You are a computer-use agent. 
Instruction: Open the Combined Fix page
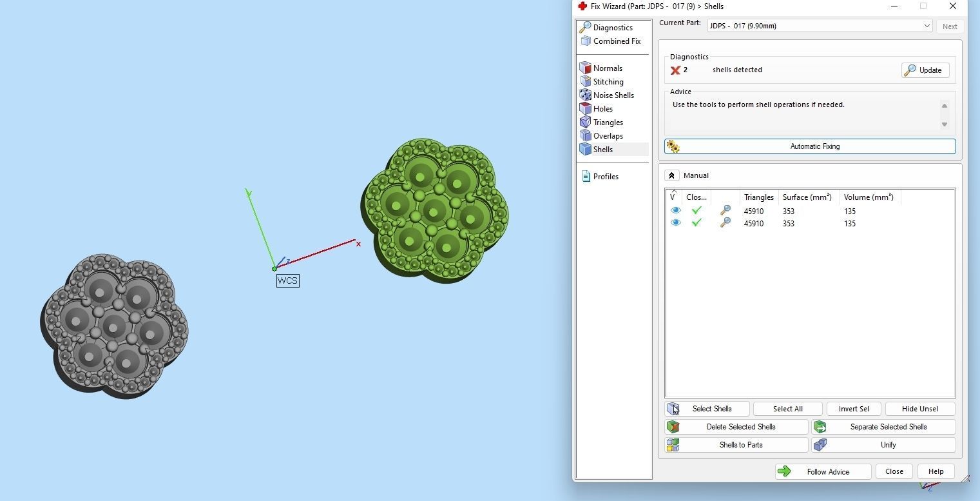610,41
